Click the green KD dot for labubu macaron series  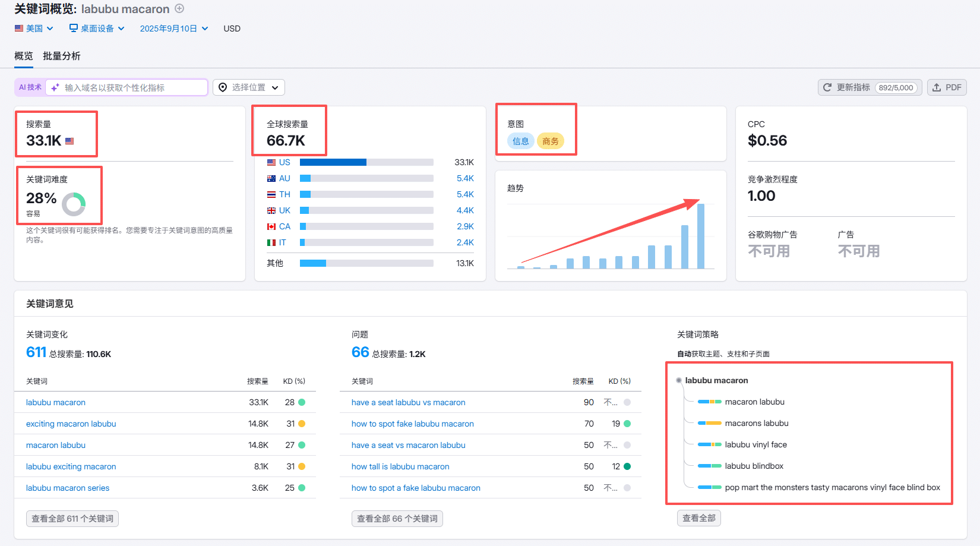pos(302,488)
